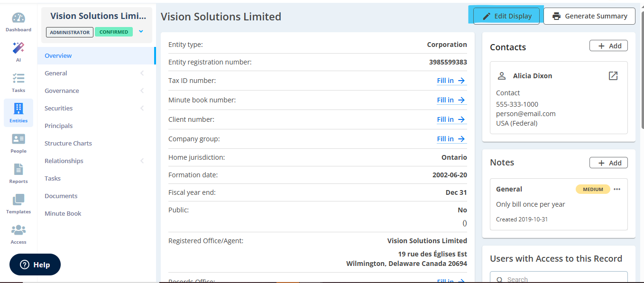Open the entity status dropdown chevron
Viewport: 644px width, 283px height.
pyautogui.click(x=141, y=32)
